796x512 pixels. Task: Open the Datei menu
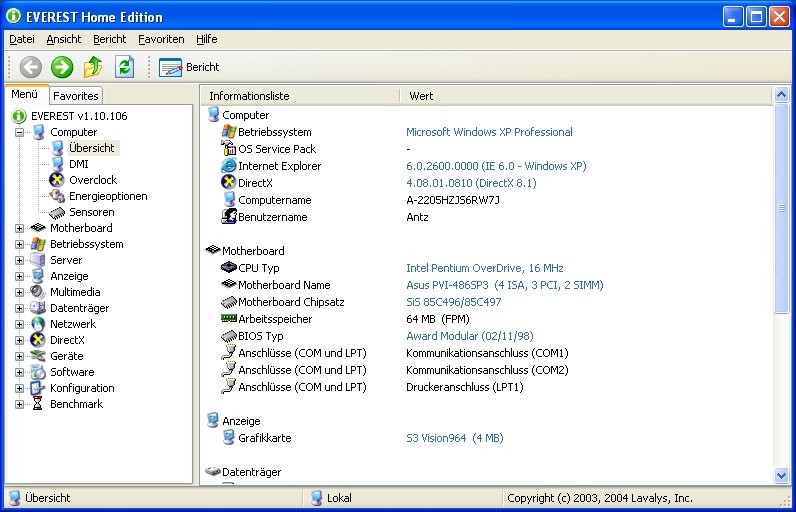(22, 39)
